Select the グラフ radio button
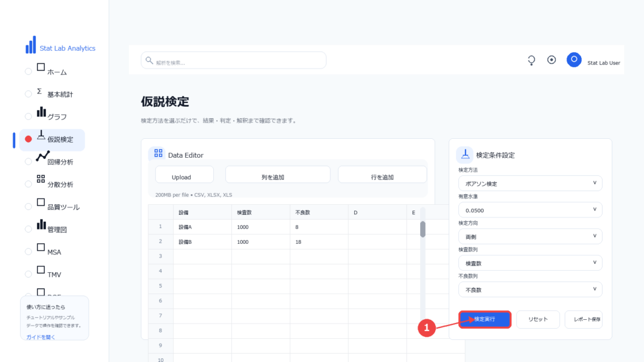Image resolution: width=644 pixels, height=362 pixels. click(28, 116)
